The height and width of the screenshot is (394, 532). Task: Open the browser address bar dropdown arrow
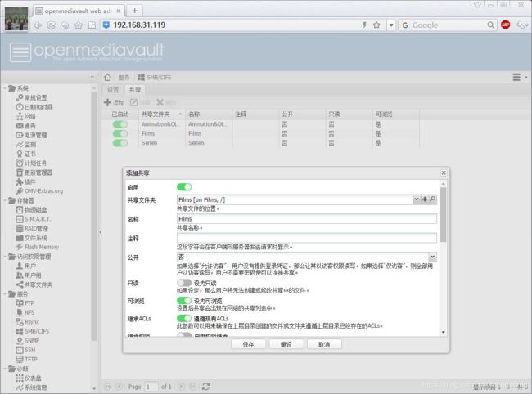(391, 25)
